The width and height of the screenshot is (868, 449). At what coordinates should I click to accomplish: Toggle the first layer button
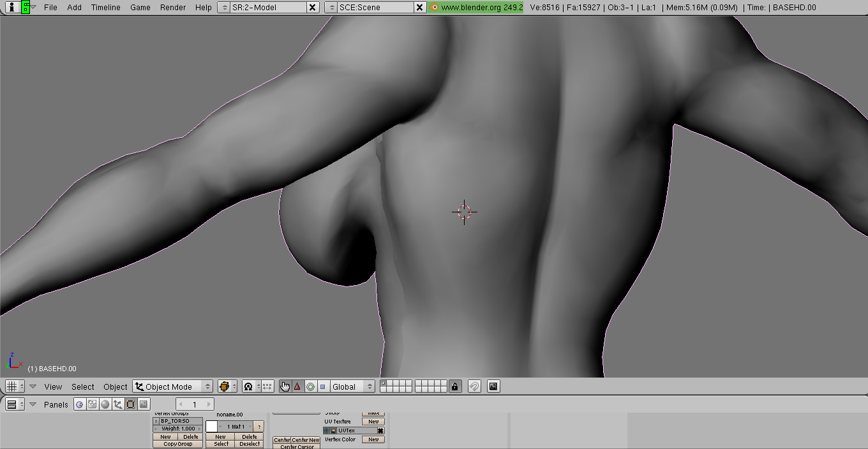[382, 383]
